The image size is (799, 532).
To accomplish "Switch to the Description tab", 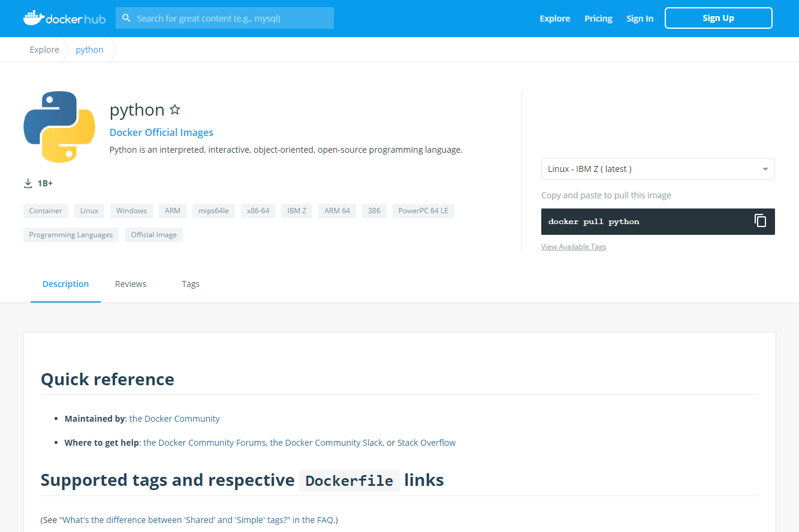I will click(65, 284).
